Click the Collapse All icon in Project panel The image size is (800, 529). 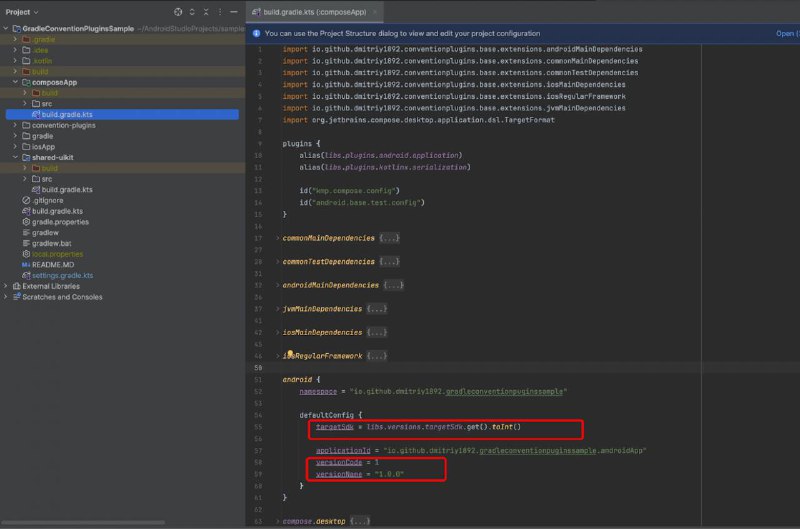206,12
